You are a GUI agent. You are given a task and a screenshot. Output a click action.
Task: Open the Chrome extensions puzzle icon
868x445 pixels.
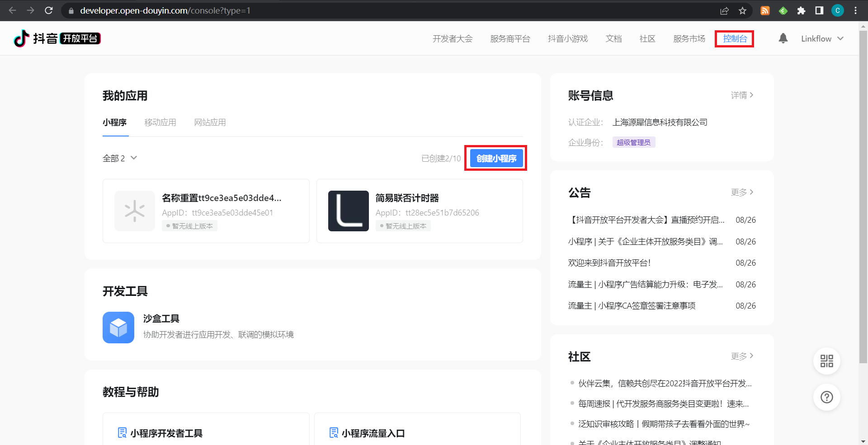point(801,10)
